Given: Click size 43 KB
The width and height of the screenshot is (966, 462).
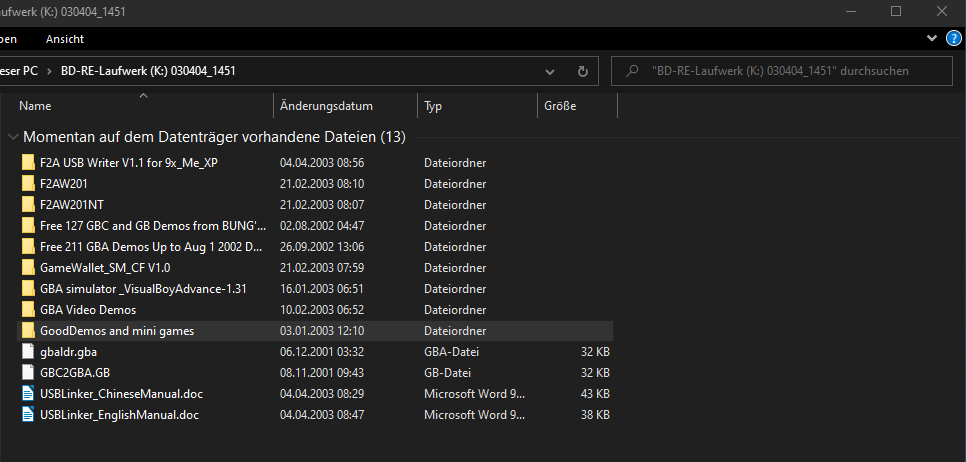Looking at the screenshot, I should click(x=595, y=394).
